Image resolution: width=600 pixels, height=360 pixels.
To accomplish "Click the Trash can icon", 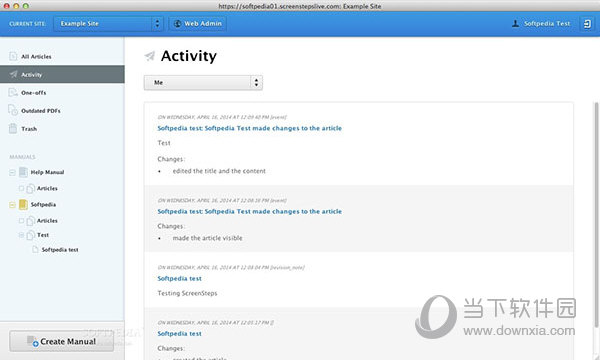I will [13, 129].
